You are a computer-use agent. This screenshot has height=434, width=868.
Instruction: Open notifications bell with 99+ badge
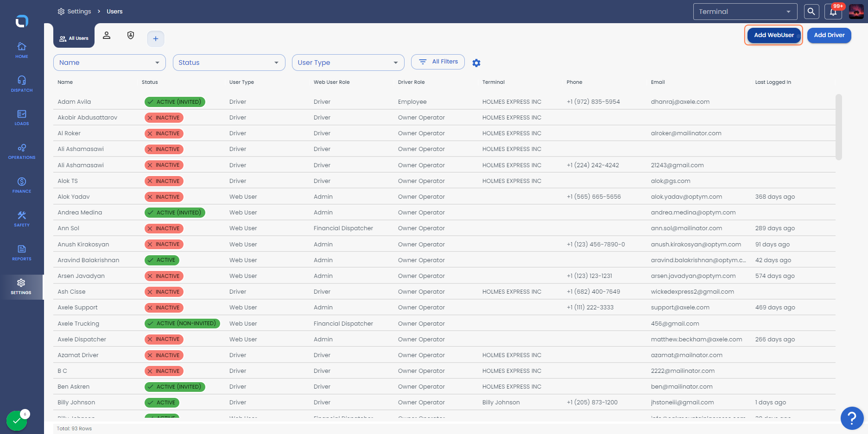tap(833, 12)
